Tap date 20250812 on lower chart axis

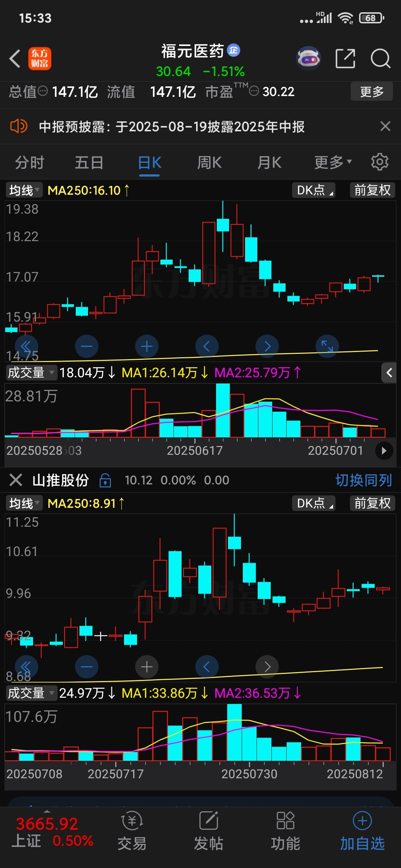coord(355,774)
